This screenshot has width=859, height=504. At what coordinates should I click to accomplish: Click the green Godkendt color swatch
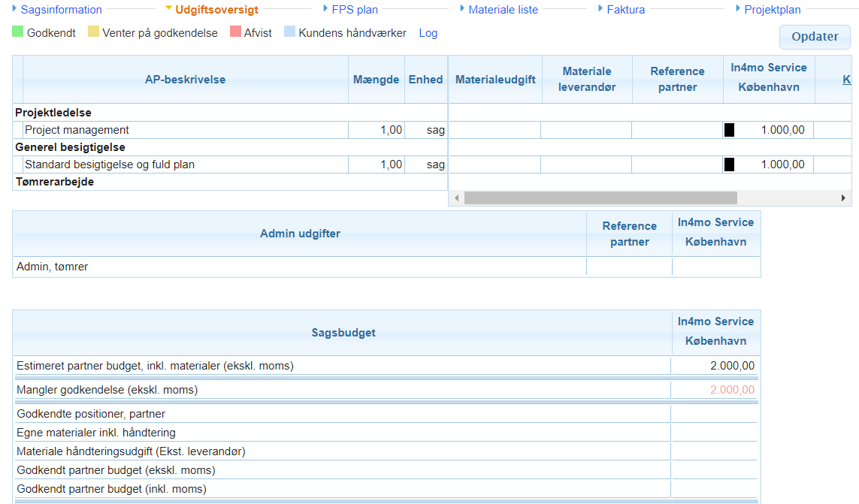click(18, 32)
